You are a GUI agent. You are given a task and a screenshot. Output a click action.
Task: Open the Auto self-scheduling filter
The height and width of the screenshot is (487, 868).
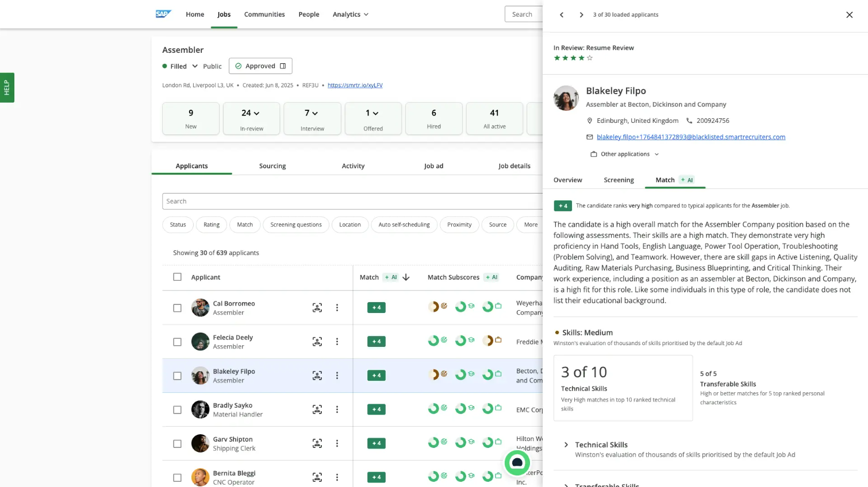tap(404, 225)
